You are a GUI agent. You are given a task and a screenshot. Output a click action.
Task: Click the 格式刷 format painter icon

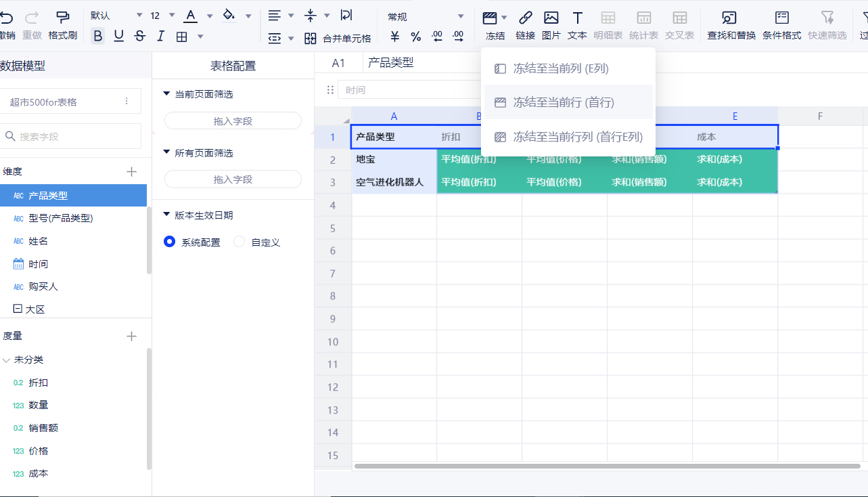(x=62, y=24)
